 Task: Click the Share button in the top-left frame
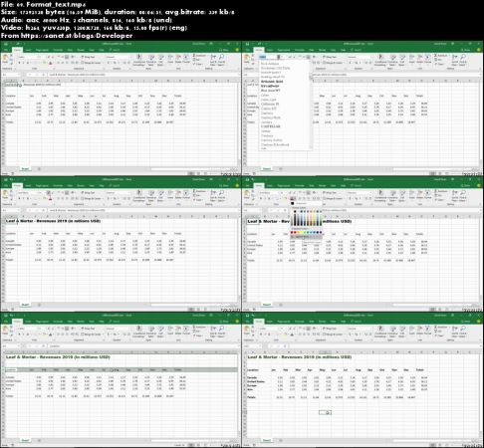point(225,50)
